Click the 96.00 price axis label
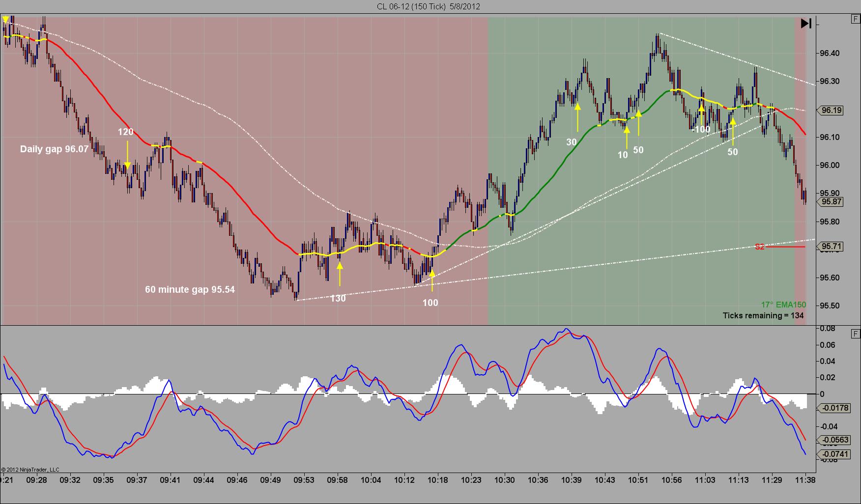 pos(830,166)
